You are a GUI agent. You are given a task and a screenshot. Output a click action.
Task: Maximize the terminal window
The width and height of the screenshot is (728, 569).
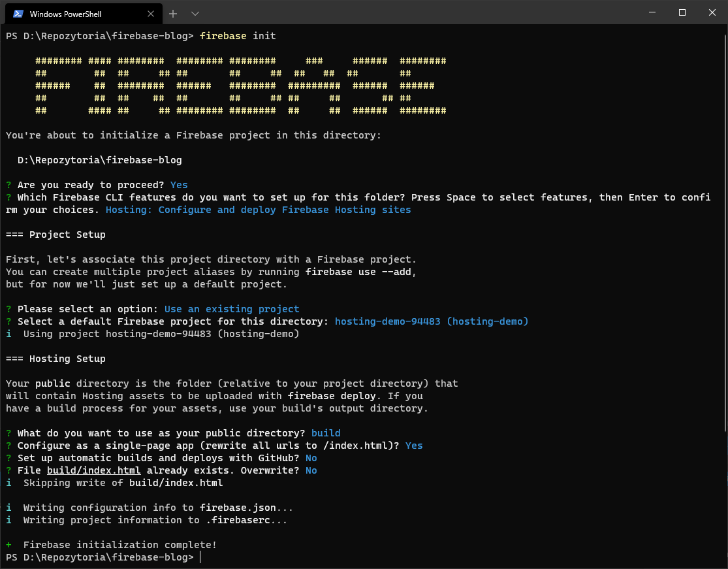pos(682,12)
